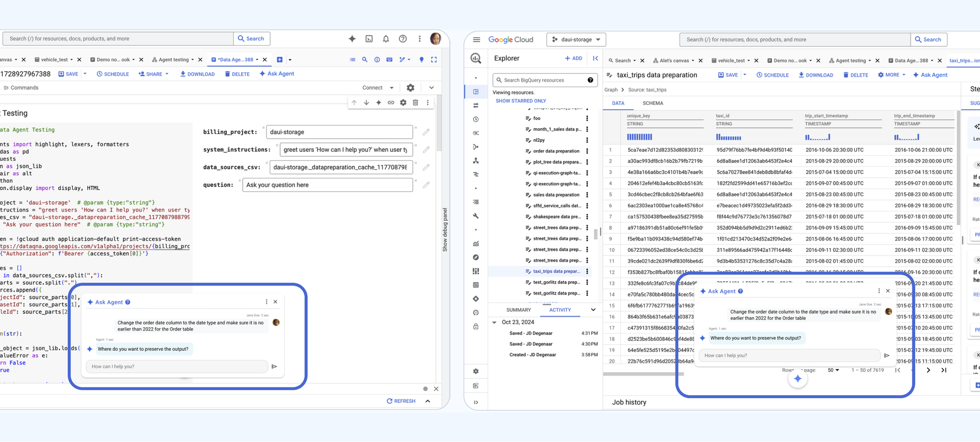Activate Cloud Shell terminal icon in left window
980x442 pixels.
pos(369,39)
